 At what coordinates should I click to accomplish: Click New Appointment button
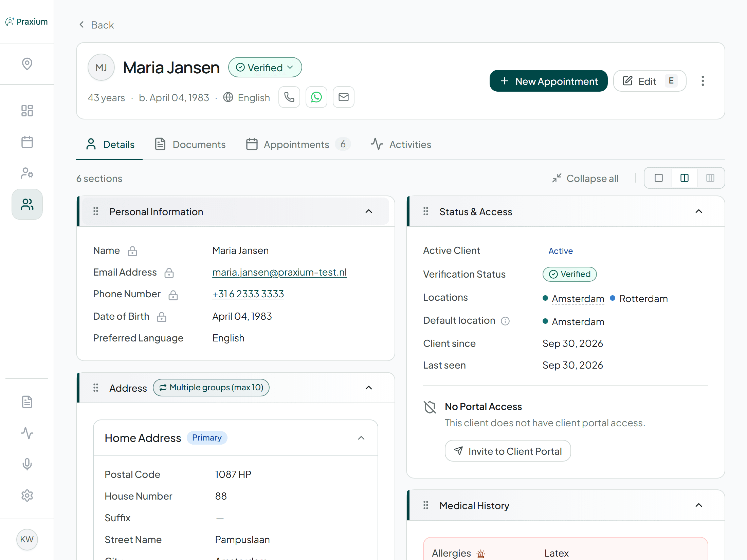click(549, 81)
